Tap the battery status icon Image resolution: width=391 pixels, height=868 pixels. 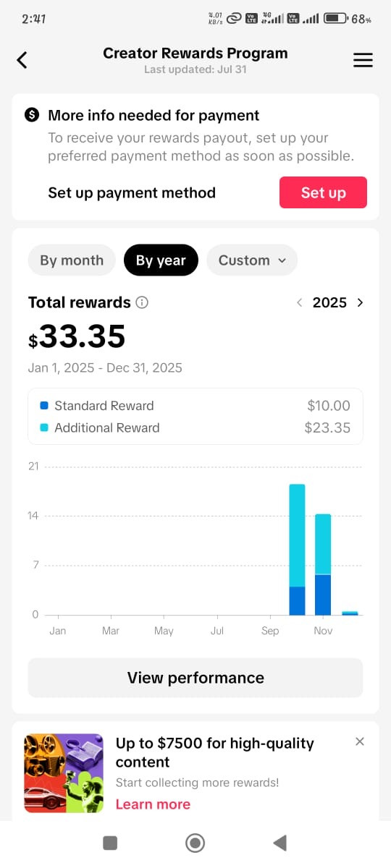[335, 19]
